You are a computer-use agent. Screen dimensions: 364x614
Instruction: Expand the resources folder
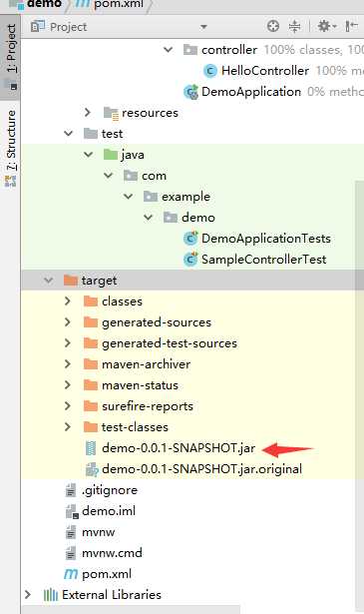click(x=88, y=113)
